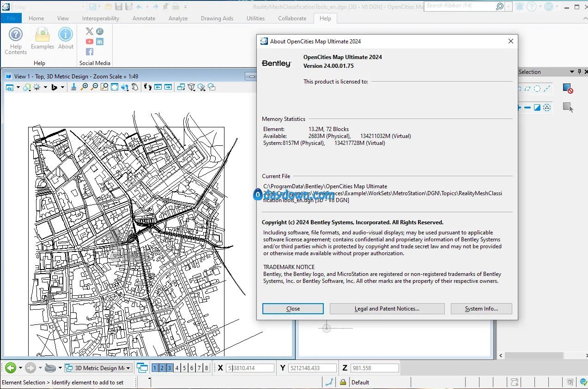
Task: Toggle view 7 in view toggles
Action: 199,368
